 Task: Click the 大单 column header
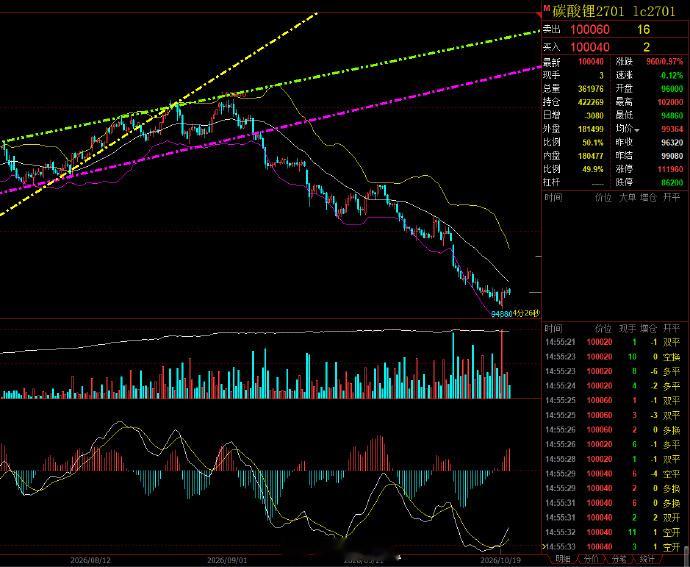[627, 198]
